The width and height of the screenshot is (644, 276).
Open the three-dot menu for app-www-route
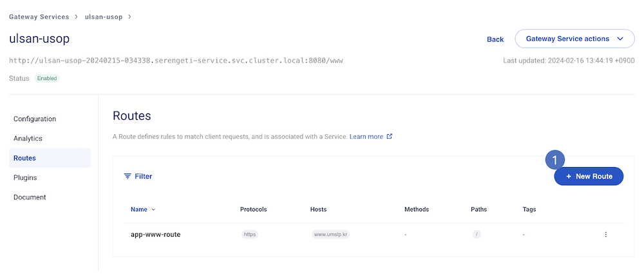tap(605, 235)
